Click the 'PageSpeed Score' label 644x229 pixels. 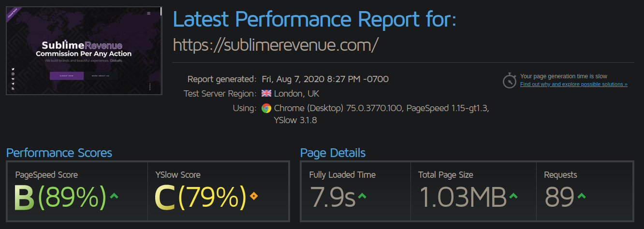coord(46,175)
